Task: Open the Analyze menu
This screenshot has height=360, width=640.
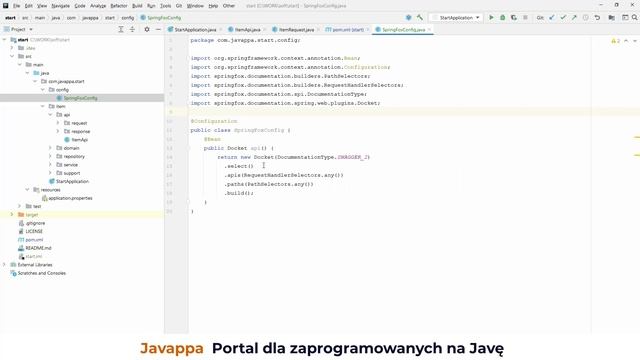Action: coord(98,6)
